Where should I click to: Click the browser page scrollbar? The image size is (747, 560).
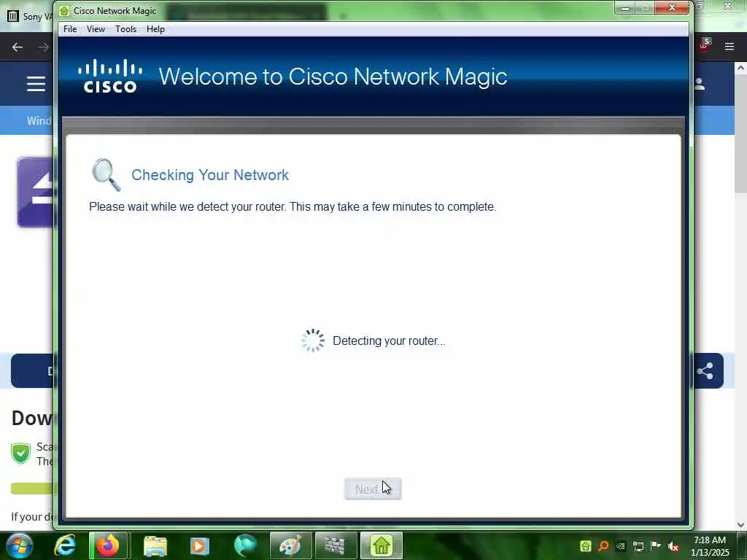740,133
